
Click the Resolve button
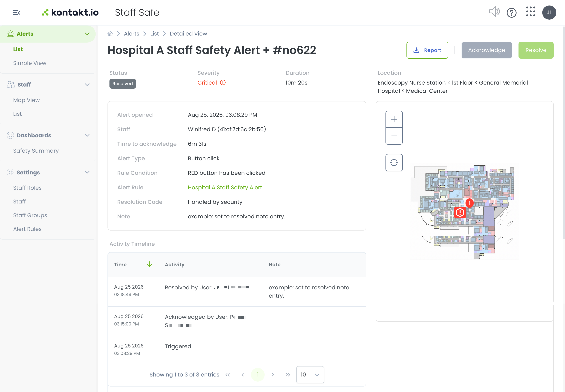coord(536,50)
